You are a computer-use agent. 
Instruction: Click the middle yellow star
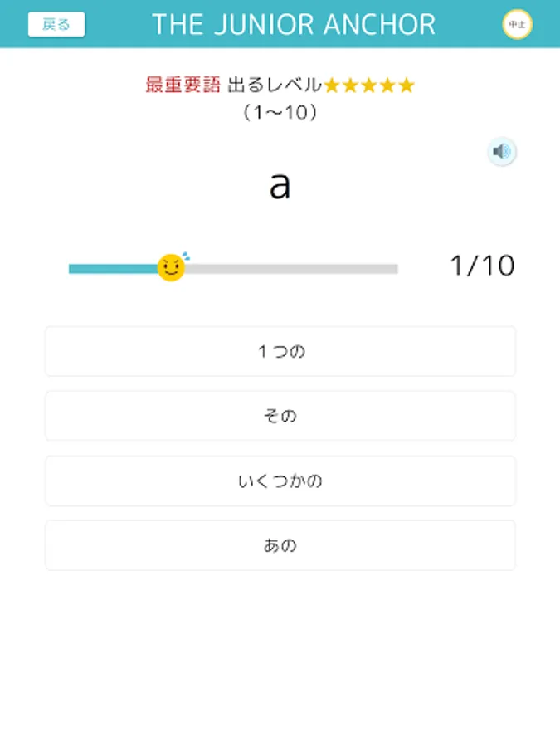[x=369, y=85]
